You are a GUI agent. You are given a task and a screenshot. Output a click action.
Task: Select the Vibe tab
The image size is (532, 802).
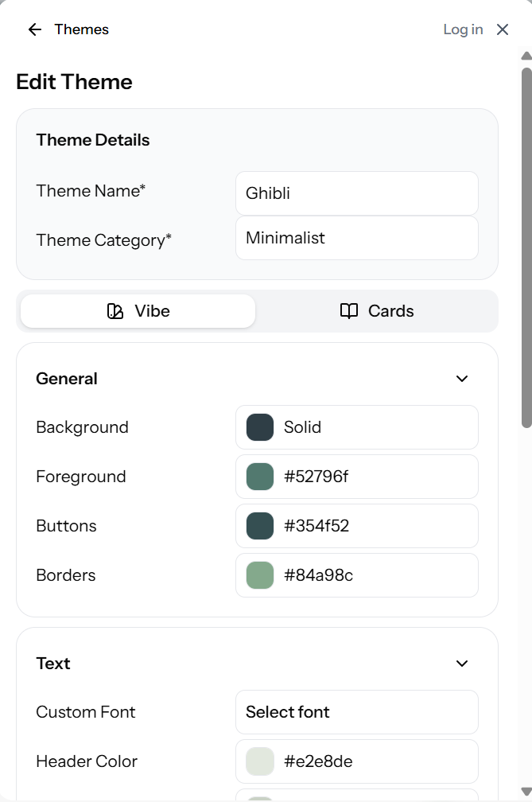[137, 311]
